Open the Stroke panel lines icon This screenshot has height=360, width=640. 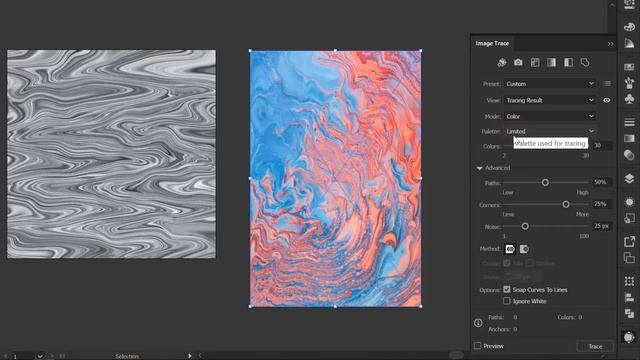(629, 122)
